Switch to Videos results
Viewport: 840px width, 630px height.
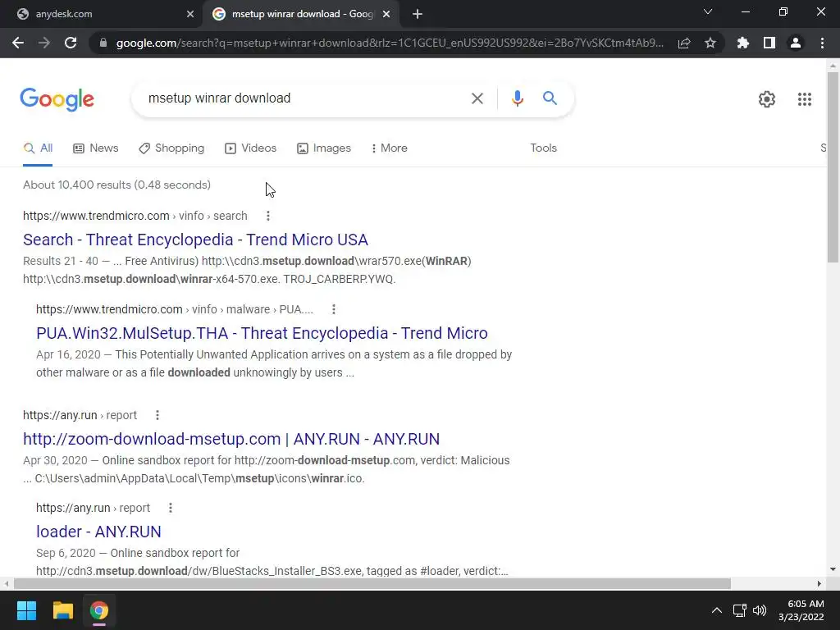(x=251, y=148)
